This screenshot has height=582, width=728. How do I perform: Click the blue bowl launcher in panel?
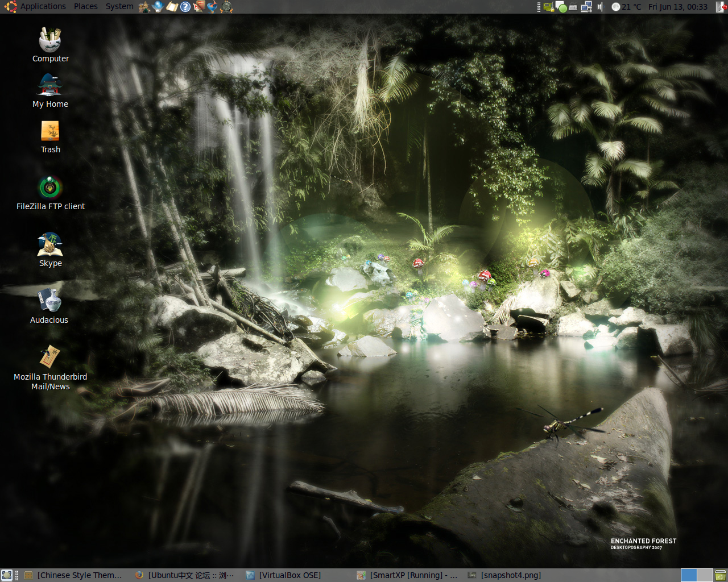(x=213, y=7)
